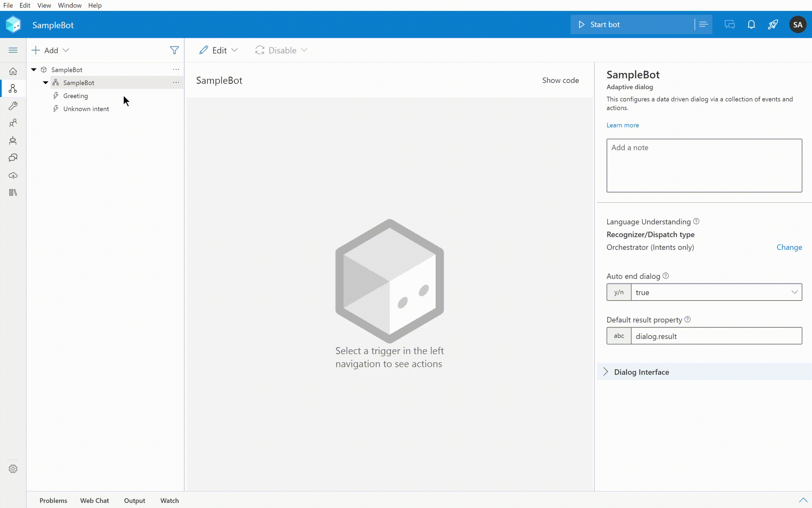Screen dimensions: 812x508
Task: Click help icon beside Default result property
Action: [687, 319]
